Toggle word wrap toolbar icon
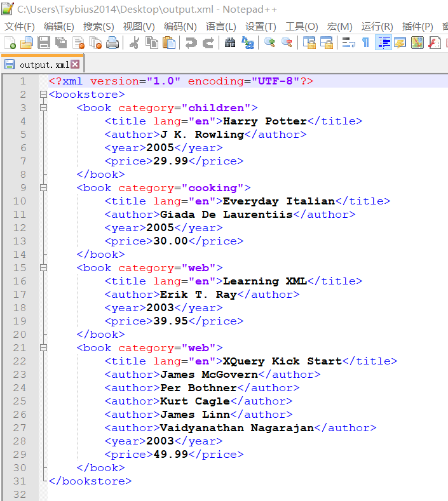This screenshot has height=501, width=448. coord(349,43)
